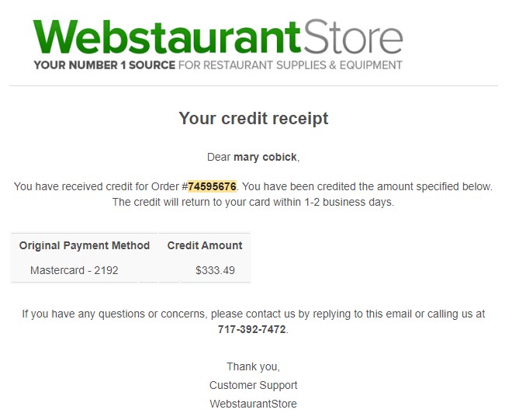Click the Credit Amount column header

point(205,245)
